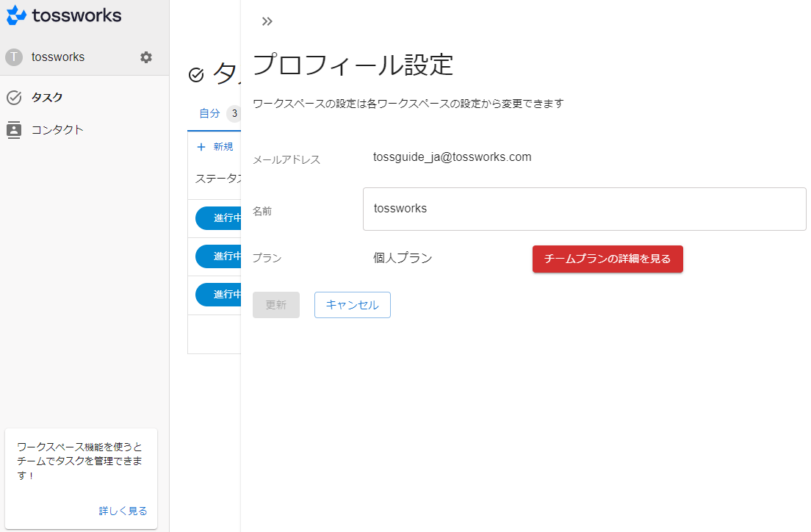The image size is (811, 532).
Task: Collapse the profile panel with the double-chevron icon
Action: click(x=267, y=21)
